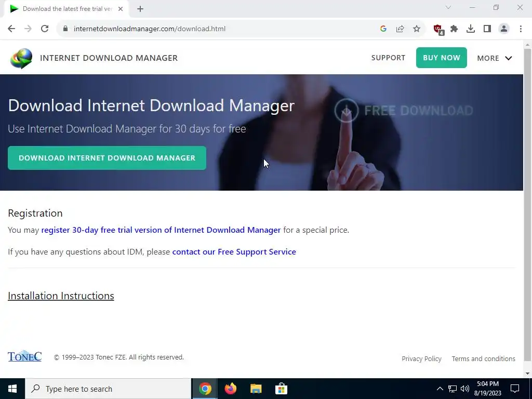
Task: Click the 1999–2023 Tonec FZE copyright text
Action: point(119,357)
